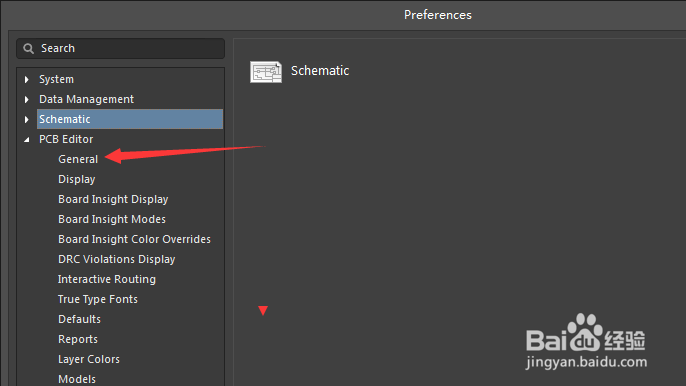The image size is (686, 386).
Task: Click the search magnifier icon
Action: pyautogui.click(x=28, y=49)
